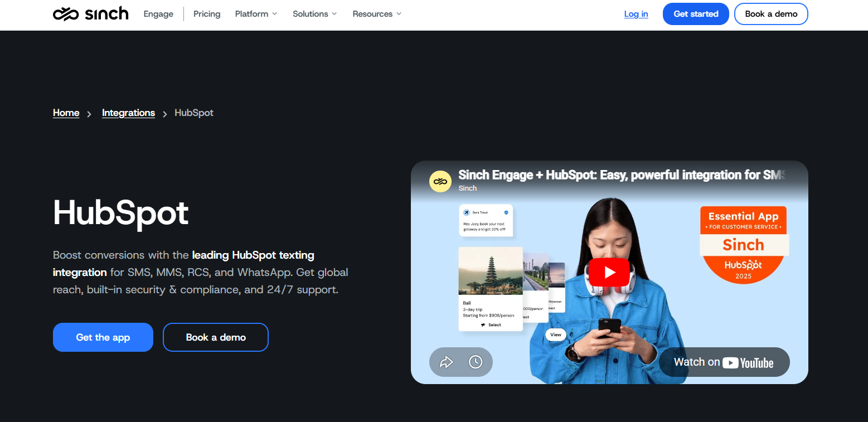Open the Pricing page
Screen dimensions: 868x422
207,14
